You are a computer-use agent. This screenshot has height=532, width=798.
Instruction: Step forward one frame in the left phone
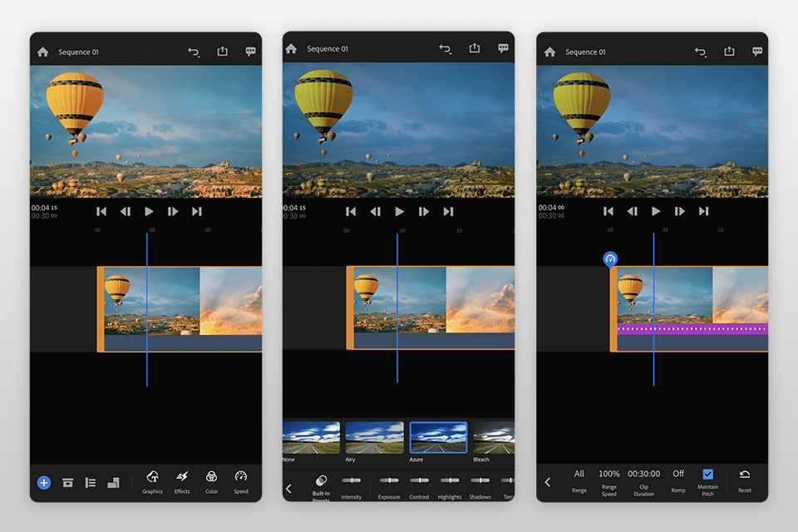(173, 211)
